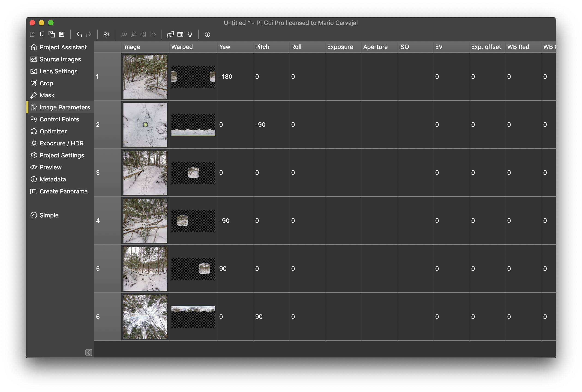Collapse the sidebar with the chevron button
This screenshot has width=582, height=392.
tap(89, 353)
